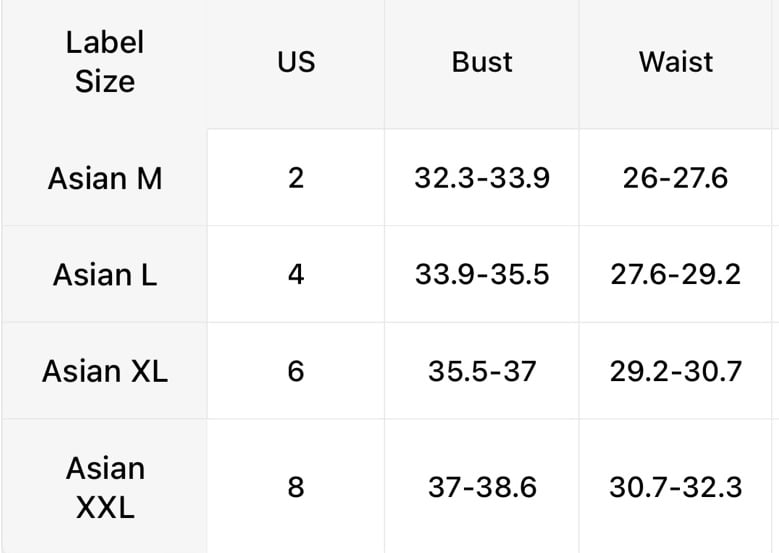Select bust measurement 33.9-35.5
Image resolution: width=779 pixels, height=553 pixels.
tap(482, 274)
